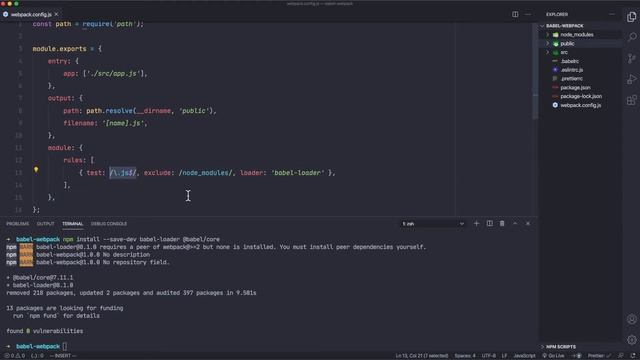Open the Explorer view in activity bar

coord(631,17)
